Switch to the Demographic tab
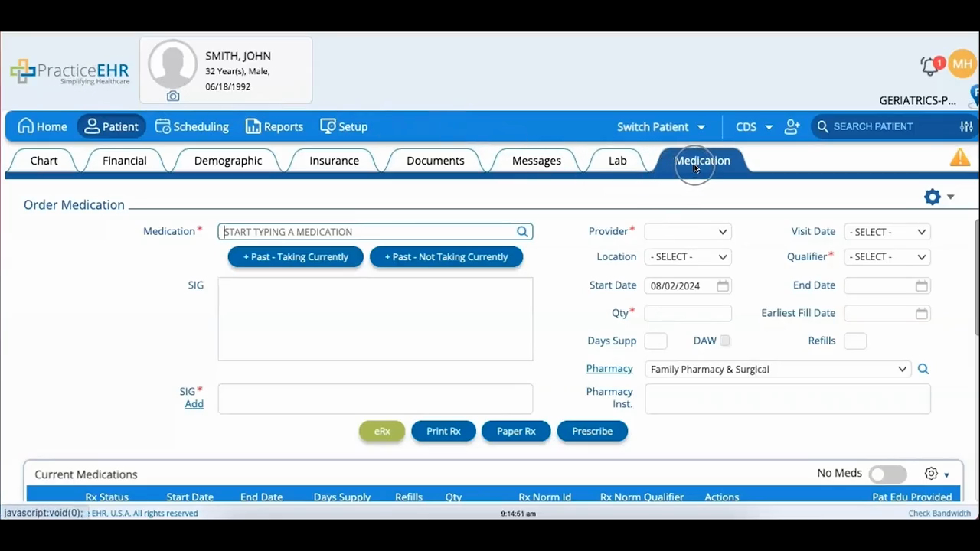 coord(228,161)
